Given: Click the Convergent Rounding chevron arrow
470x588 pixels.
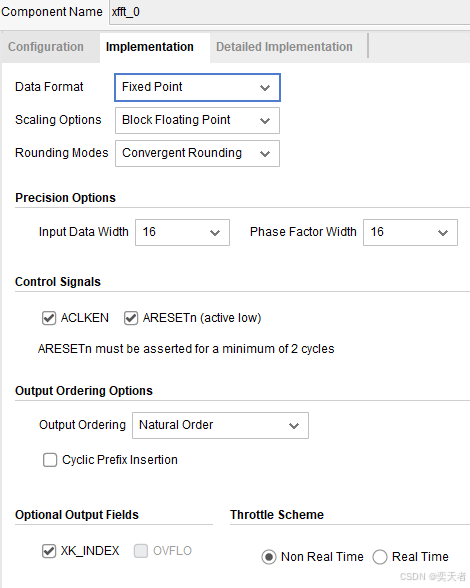Looking at the screenshot, I should [265, 154].
